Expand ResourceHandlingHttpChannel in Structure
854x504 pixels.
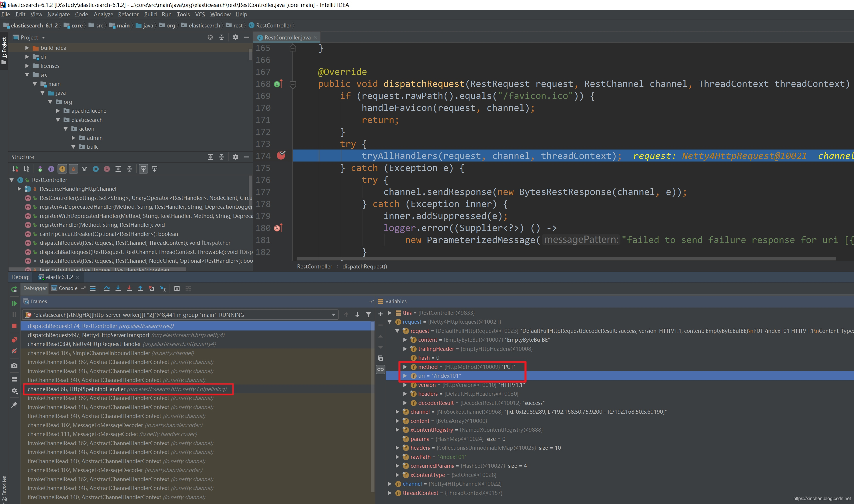coord(19,189)
